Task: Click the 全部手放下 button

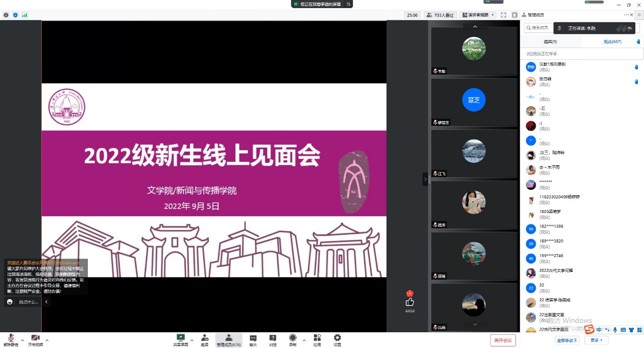Action: click(x=567, y=340)
